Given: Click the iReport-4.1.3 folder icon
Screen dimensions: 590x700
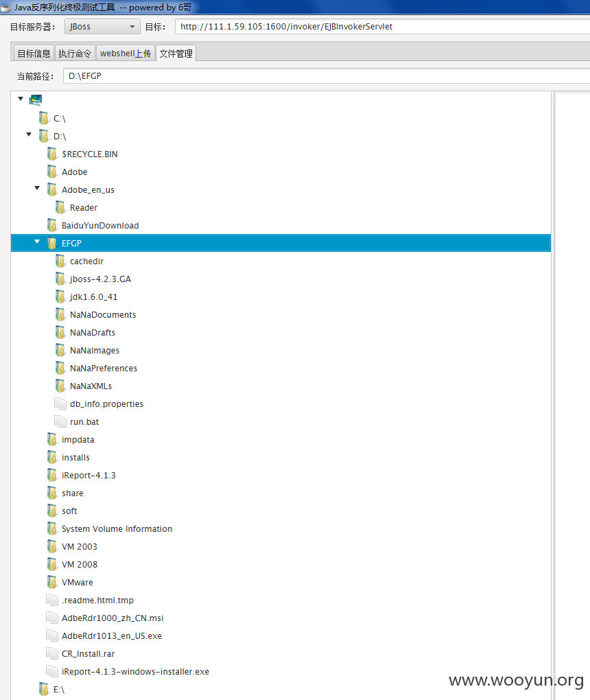Looking at the screenshot, I should [51, 476].
